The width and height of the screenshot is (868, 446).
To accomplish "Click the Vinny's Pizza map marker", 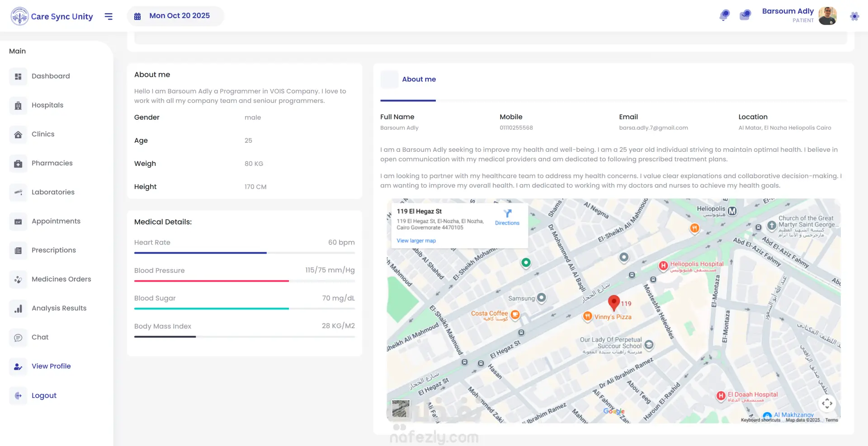I will pyautogui.click(x=587, y=316).
